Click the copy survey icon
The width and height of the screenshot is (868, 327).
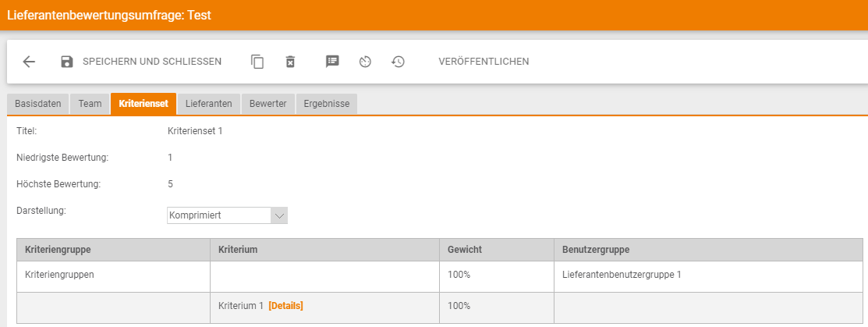[x=257, y=62]
